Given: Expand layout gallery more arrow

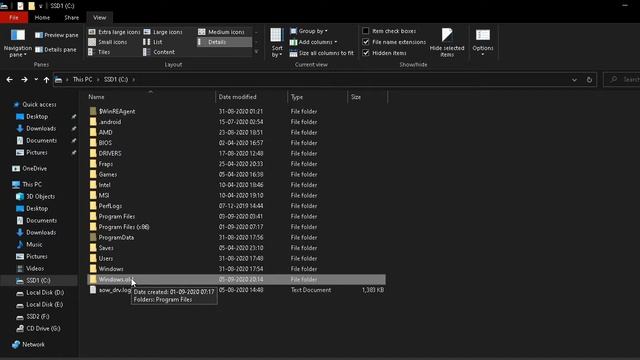Looking at the screenshot, I should click(256, 52).
